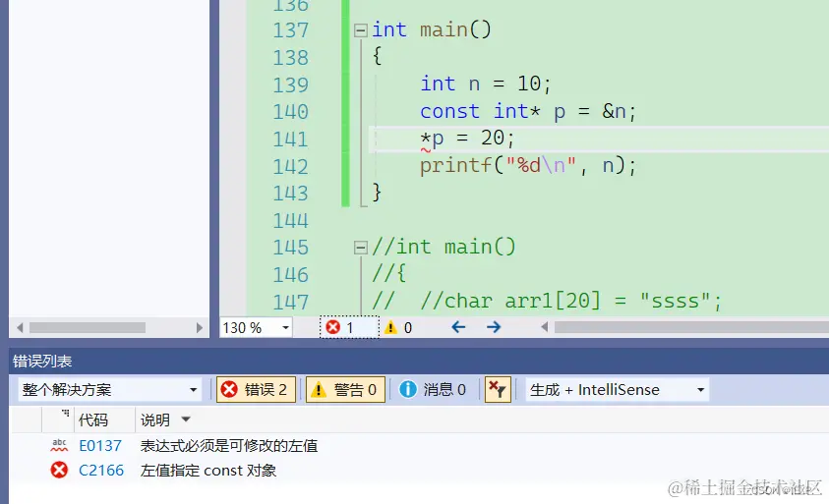
Task: Click the left panel scroll-left arrow
Action: (20, 327)
